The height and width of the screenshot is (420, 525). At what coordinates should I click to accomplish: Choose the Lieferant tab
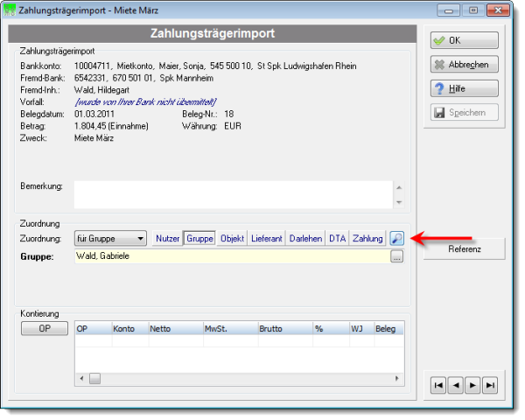[267, 239]
